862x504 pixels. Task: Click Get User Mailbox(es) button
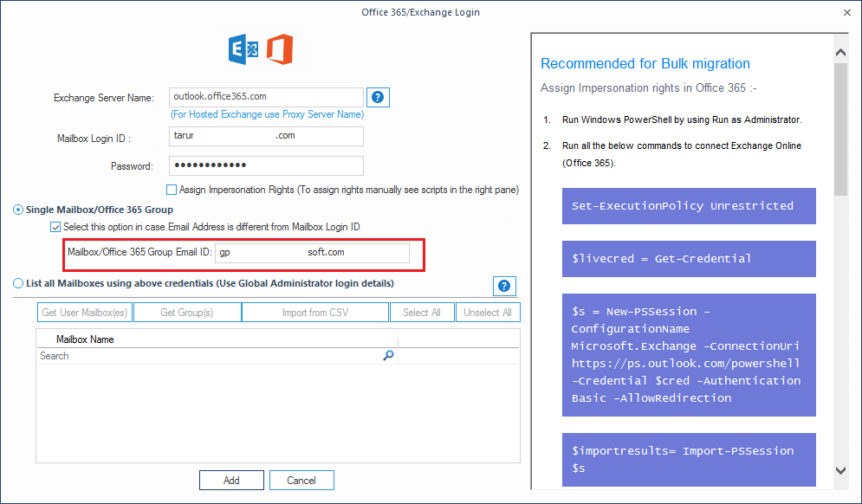[x=85, y=312]
